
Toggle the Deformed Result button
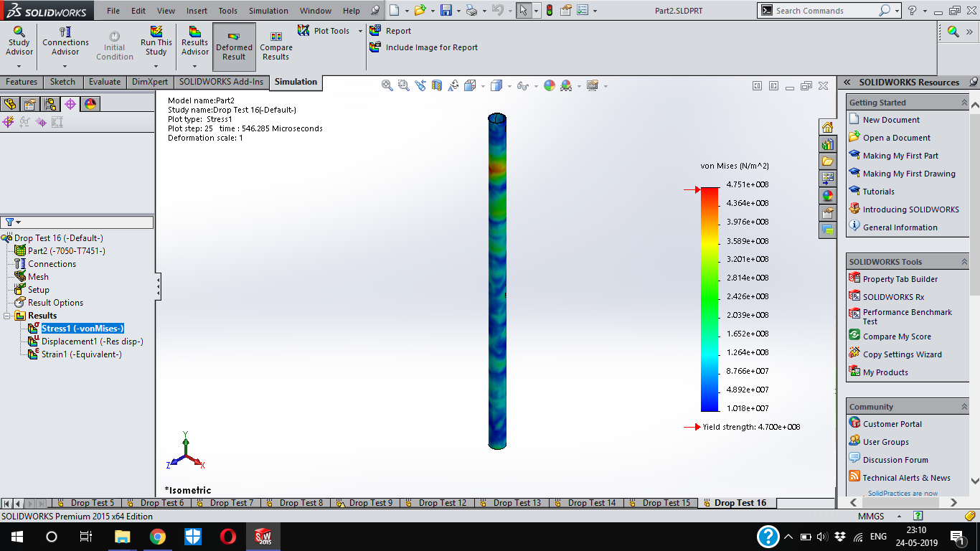pyautogui.click(x=234, y=47)
